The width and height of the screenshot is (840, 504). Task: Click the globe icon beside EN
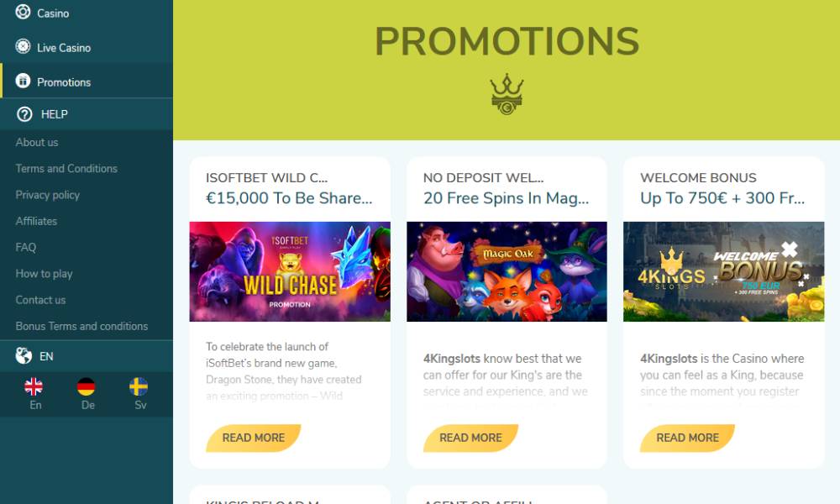click(x=24, y=355)
